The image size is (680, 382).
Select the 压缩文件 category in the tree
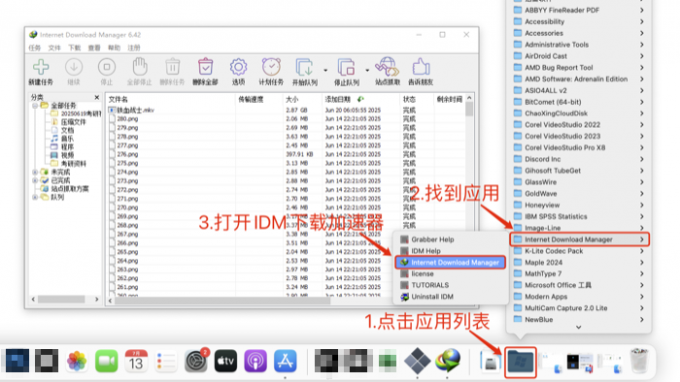tap(73, 122)
